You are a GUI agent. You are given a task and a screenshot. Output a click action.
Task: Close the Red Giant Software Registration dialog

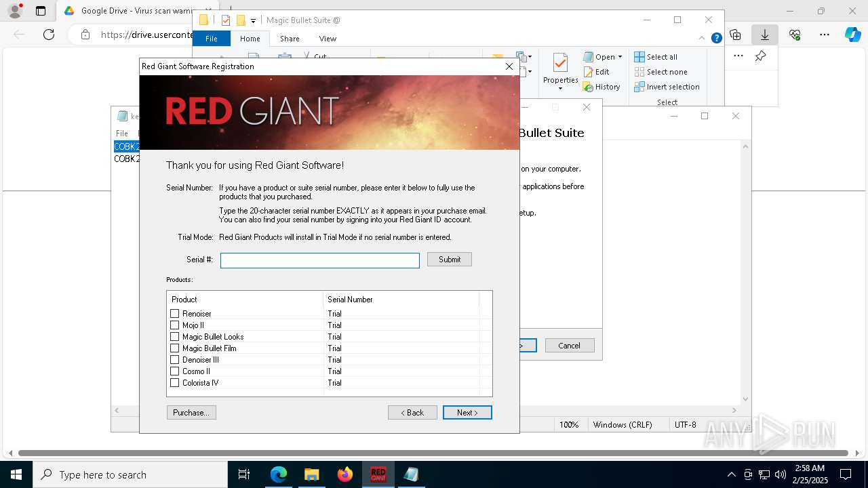[x=509, y=66]
